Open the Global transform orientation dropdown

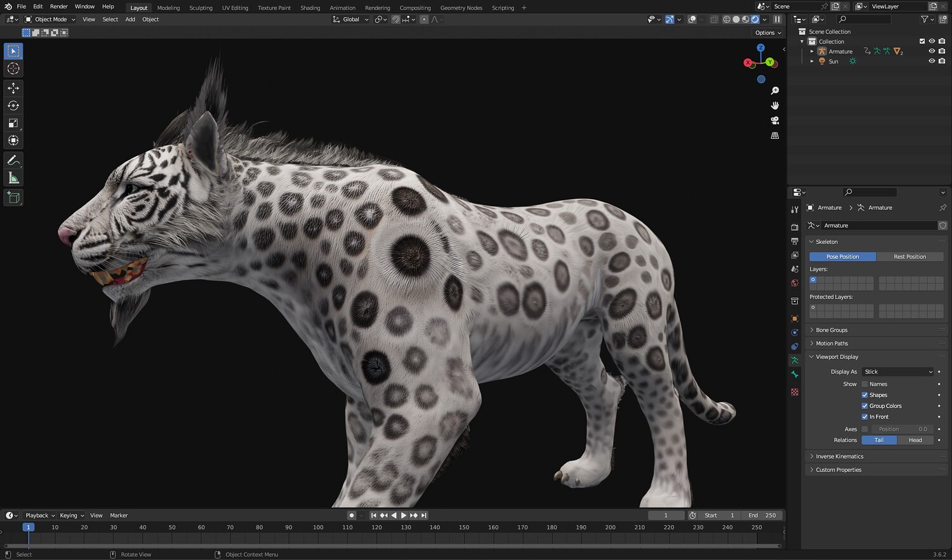(x=350, y=20)
